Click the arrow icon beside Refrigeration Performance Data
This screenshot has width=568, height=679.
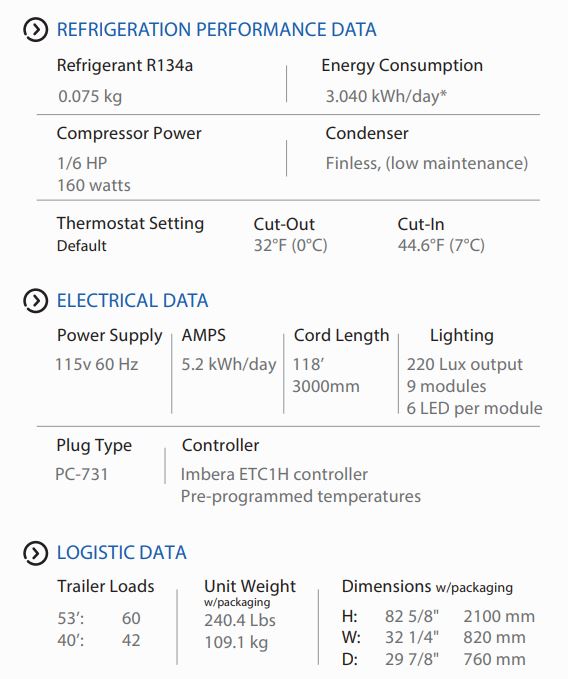(x=35, y=29)
